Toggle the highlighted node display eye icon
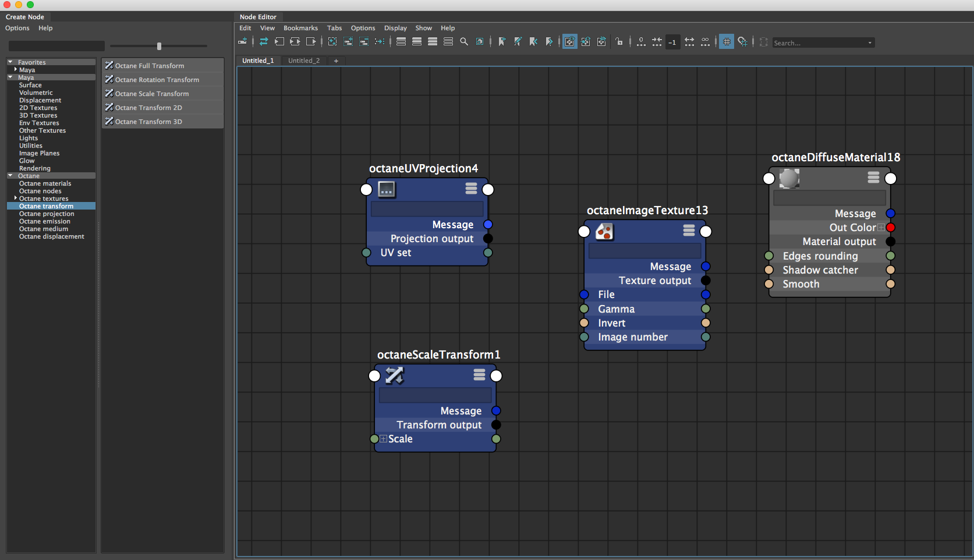The image size is (974, 560). click(x=569, y=42)
